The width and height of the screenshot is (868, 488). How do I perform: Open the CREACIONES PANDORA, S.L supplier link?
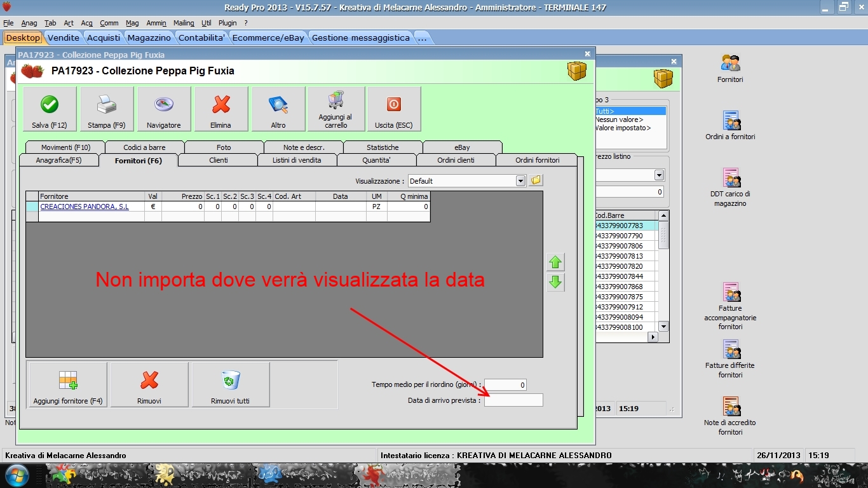point(85,207)
